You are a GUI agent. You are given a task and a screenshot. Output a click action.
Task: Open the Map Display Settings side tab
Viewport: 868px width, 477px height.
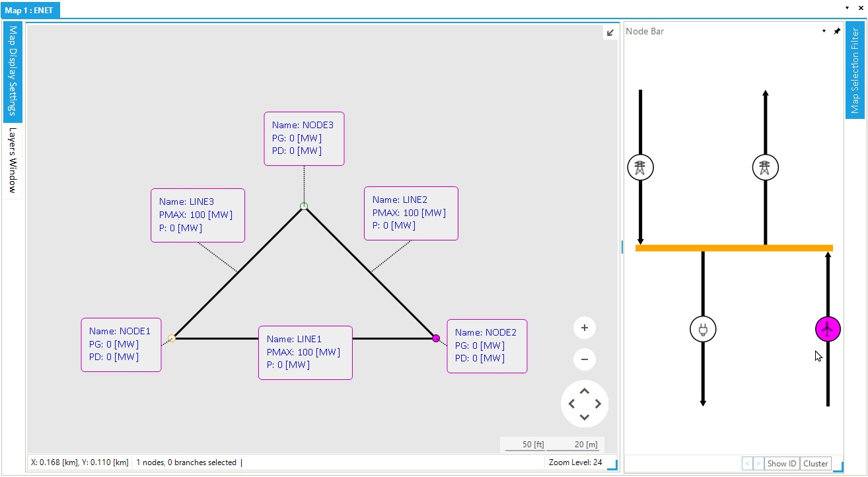[13, 71]
